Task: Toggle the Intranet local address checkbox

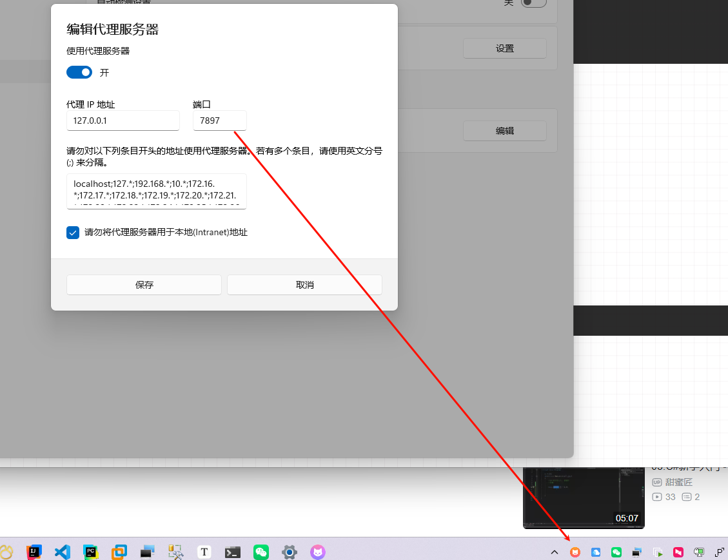Action: coord(73,233)
